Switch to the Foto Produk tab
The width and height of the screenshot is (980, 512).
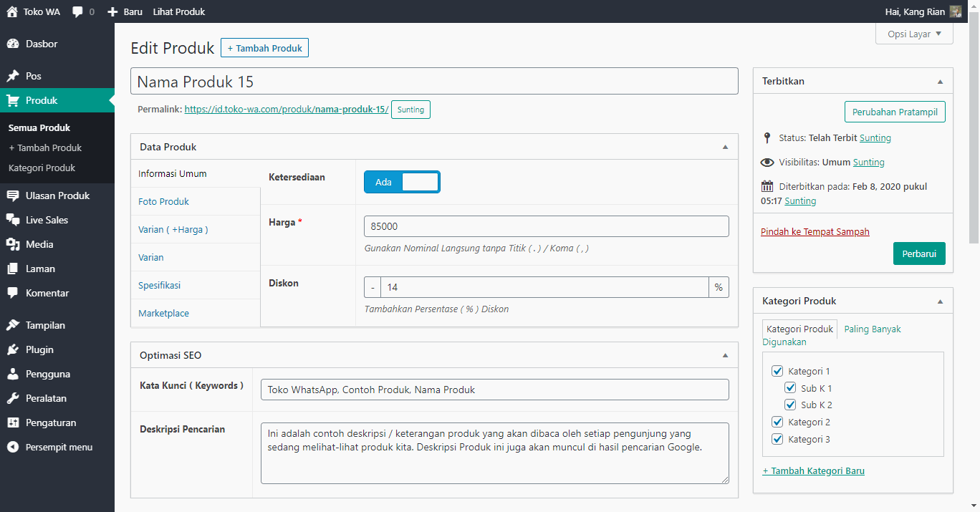[x=164, y=201]
